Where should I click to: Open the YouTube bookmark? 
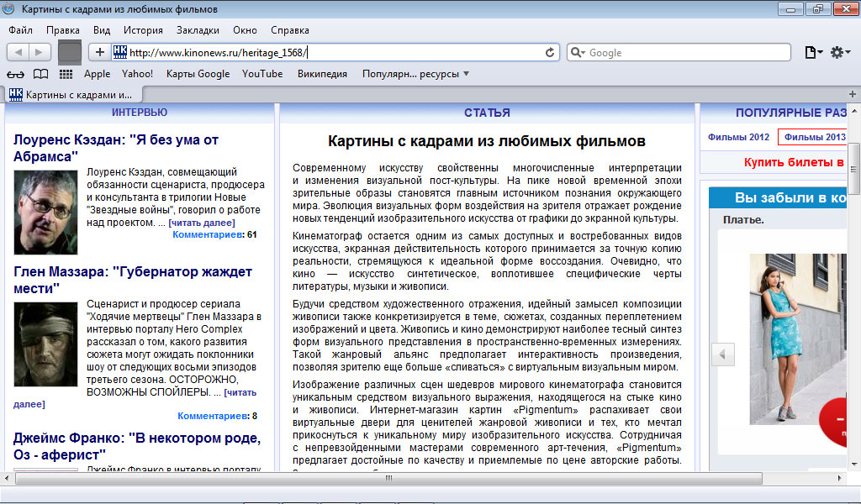[x=262, y=74]
